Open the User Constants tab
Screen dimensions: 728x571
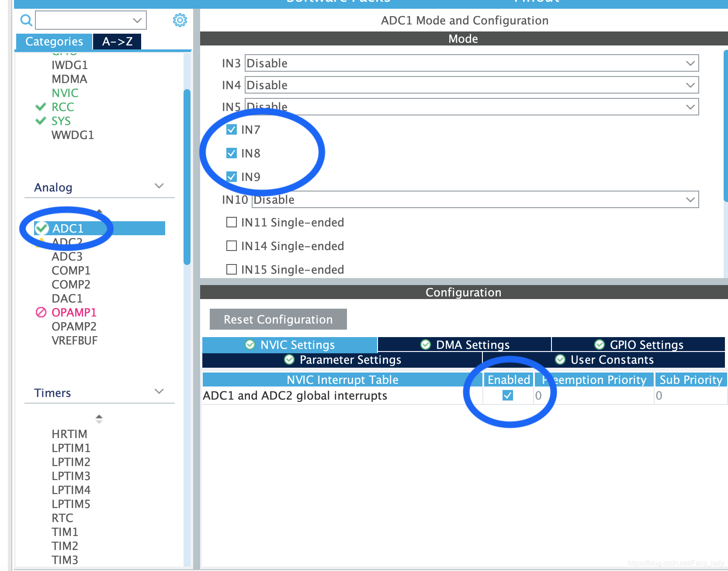click(604, 359)
